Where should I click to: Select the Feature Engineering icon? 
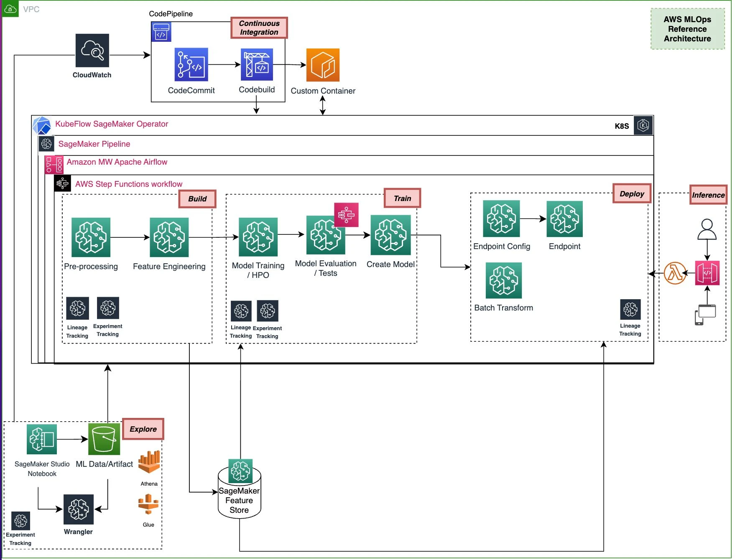tap(169, 237)
